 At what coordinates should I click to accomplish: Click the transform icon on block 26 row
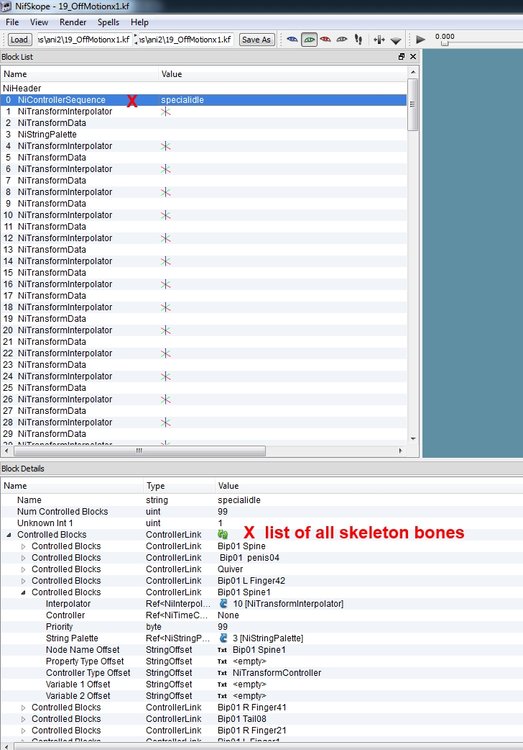[x=166, y=399]
